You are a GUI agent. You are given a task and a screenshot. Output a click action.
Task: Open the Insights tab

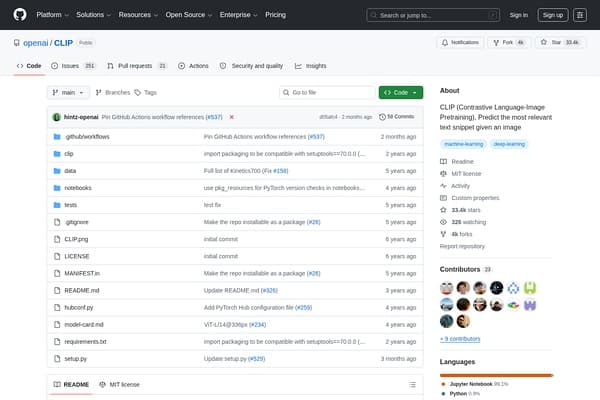[x=311, y=66]
